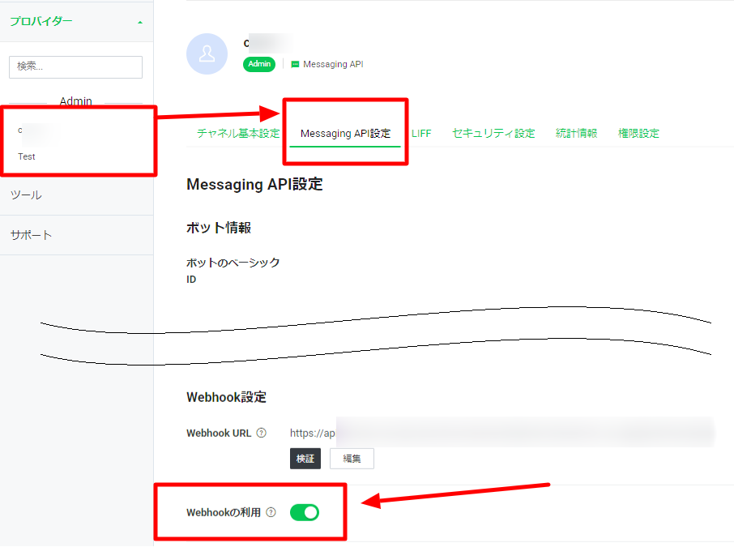Open the LIFF tab
Viewport: 734px width, 560px height.
tap(421, 134)
